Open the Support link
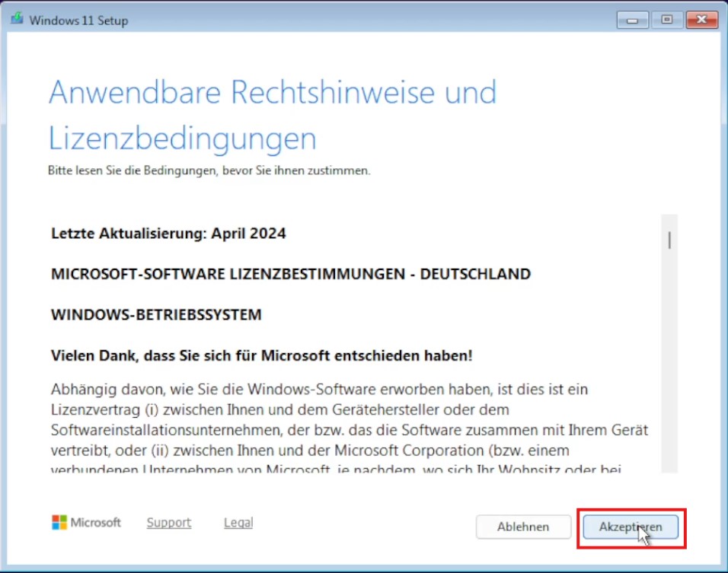This screenshot has width=728, height=573. click(169, 523)
